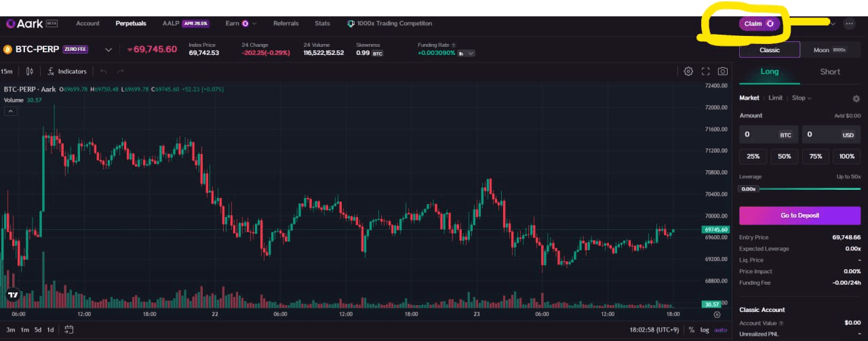Select 5d chart range
This screenshot has width=868, height=341.
38,330
